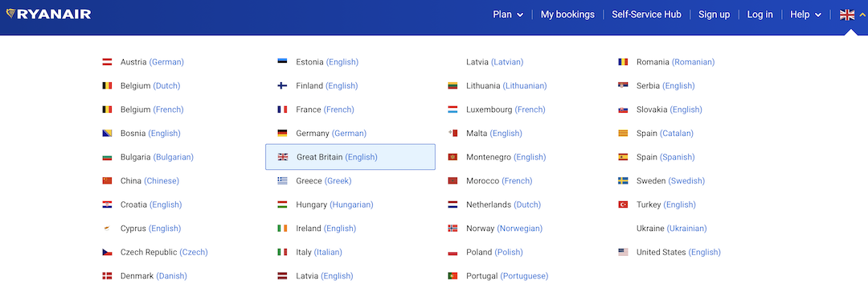This screenshot has width=868, height=293.
Task: Click the Greece flag icon
Action: click(282, 181)
